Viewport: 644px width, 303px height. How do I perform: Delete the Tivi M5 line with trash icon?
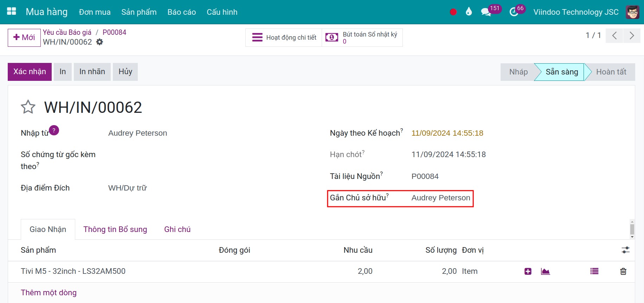623,271
